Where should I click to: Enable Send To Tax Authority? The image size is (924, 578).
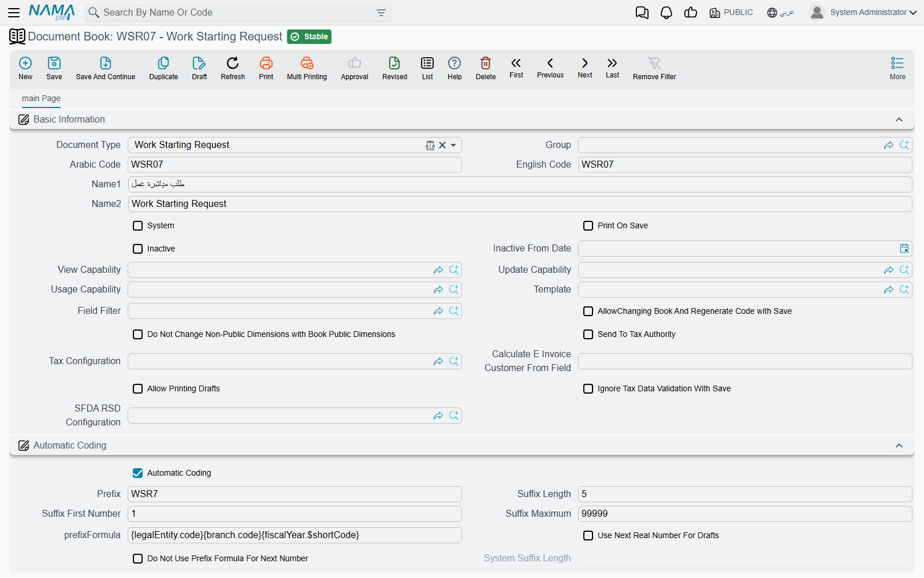588,335
